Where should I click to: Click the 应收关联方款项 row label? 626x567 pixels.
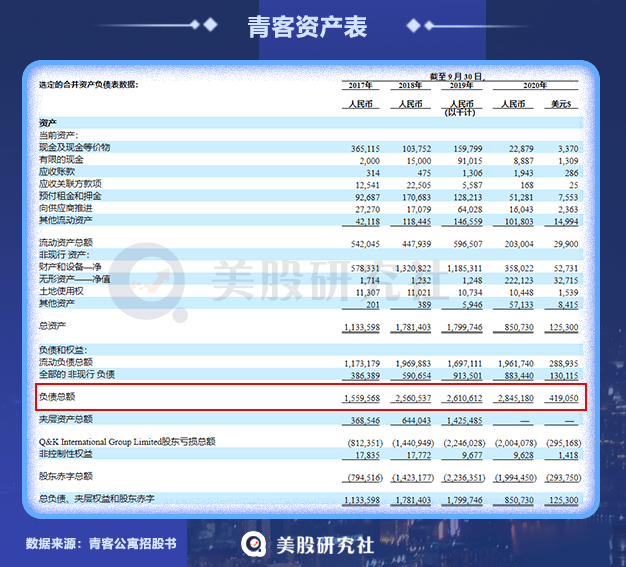tap(70, 184)
